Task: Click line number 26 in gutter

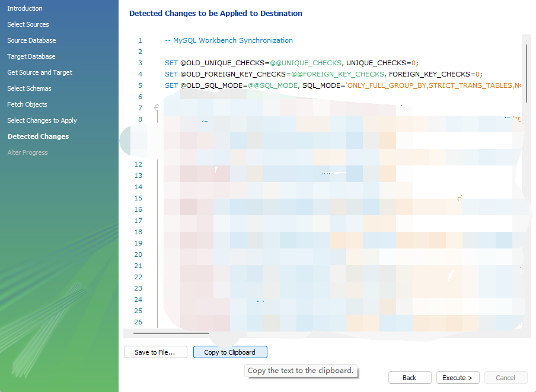Action: pos(138,322)
